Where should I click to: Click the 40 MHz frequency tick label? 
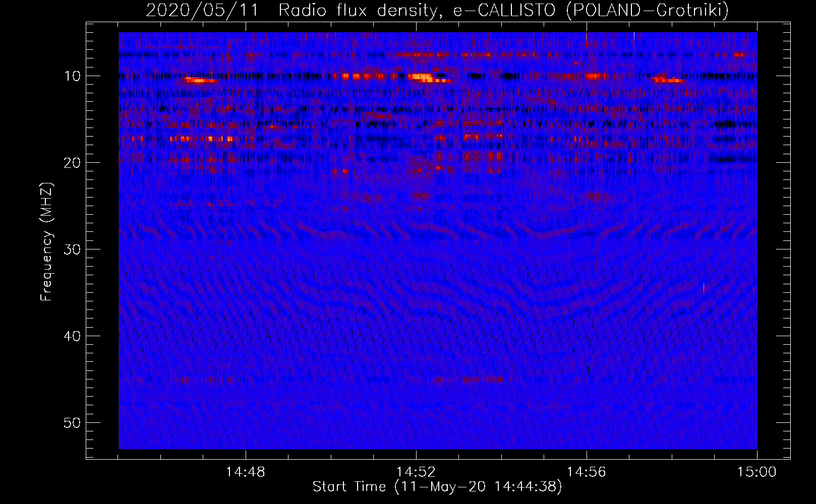(x=73, y=336)
